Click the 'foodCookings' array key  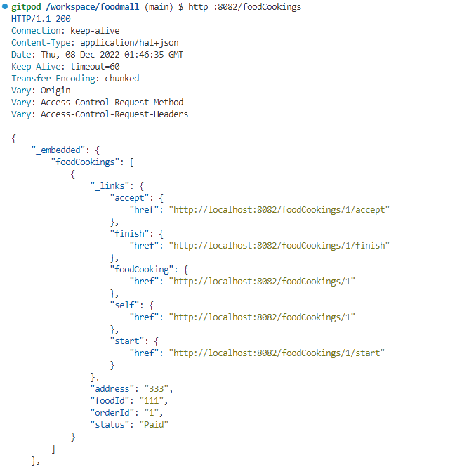pyautogui.click(x=85, y=162)
